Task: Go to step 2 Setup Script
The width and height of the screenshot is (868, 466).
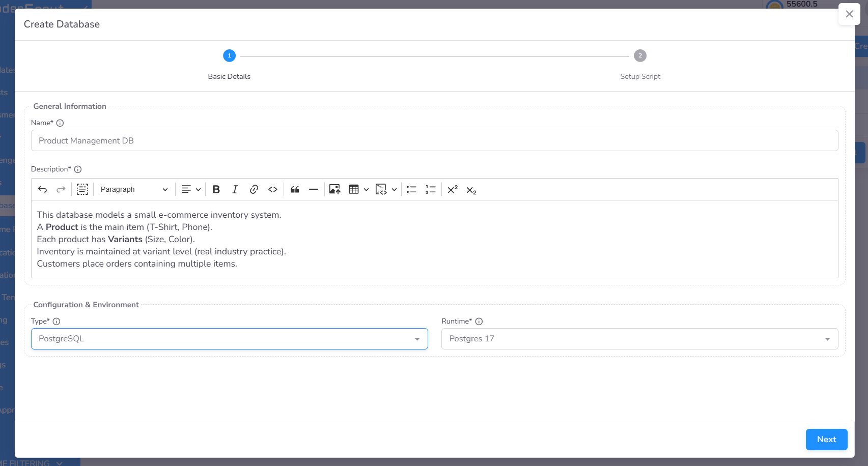Action: point(640,56)
